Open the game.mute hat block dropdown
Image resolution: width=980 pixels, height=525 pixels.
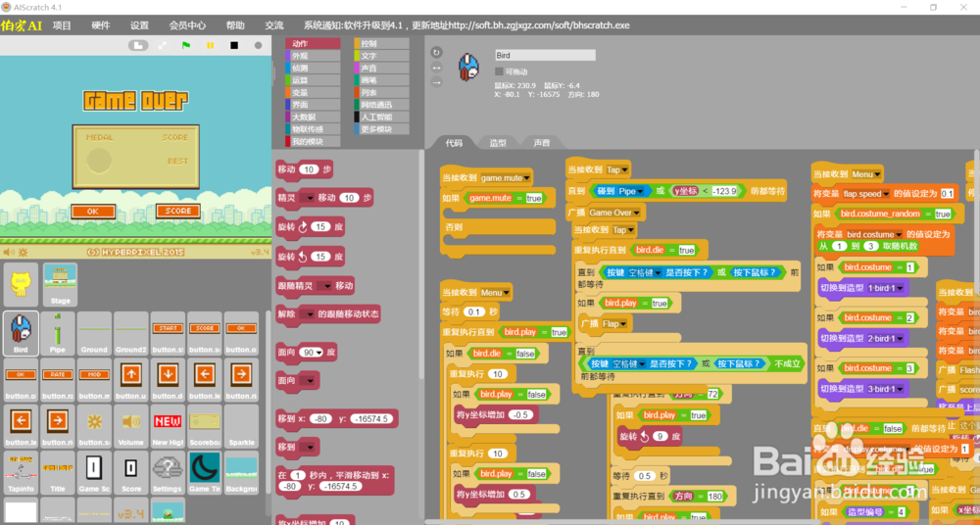tap(526, 178)
